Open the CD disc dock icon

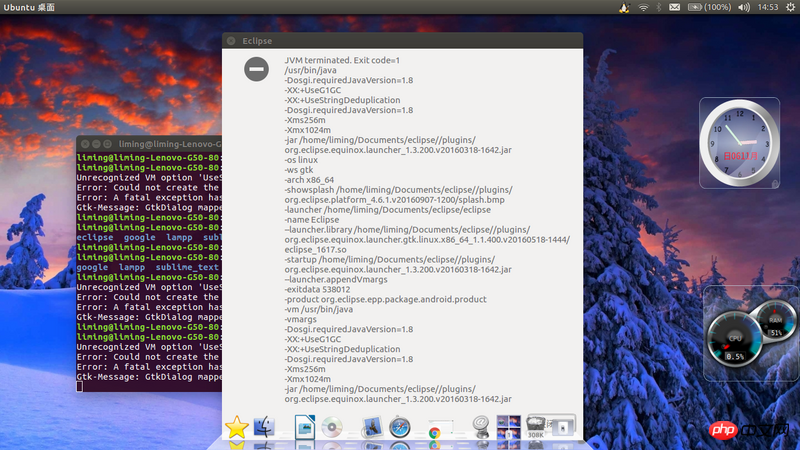[x=332, y=427]
